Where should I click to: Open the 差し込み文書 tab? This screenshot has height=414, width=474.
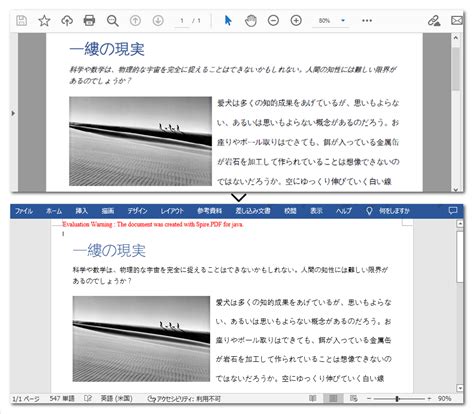click(x=253, y=211)
